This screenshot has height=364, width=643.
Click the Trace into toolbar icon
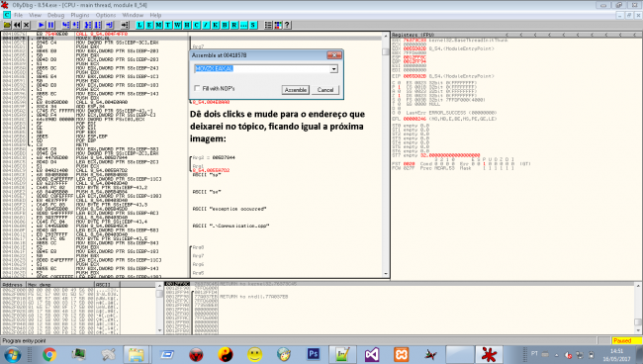tap(88, 25)
